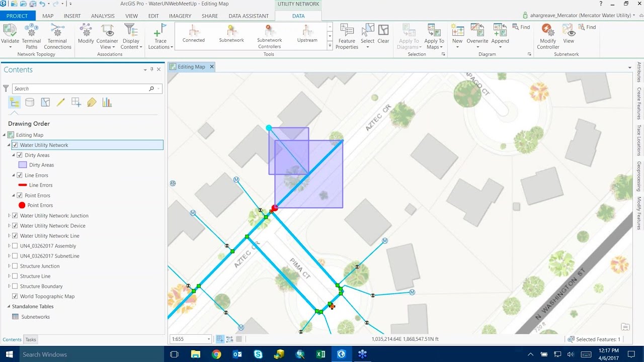Expand Water Utility Network: Line layer
644x362 pixels.
(x=9, y=236)
